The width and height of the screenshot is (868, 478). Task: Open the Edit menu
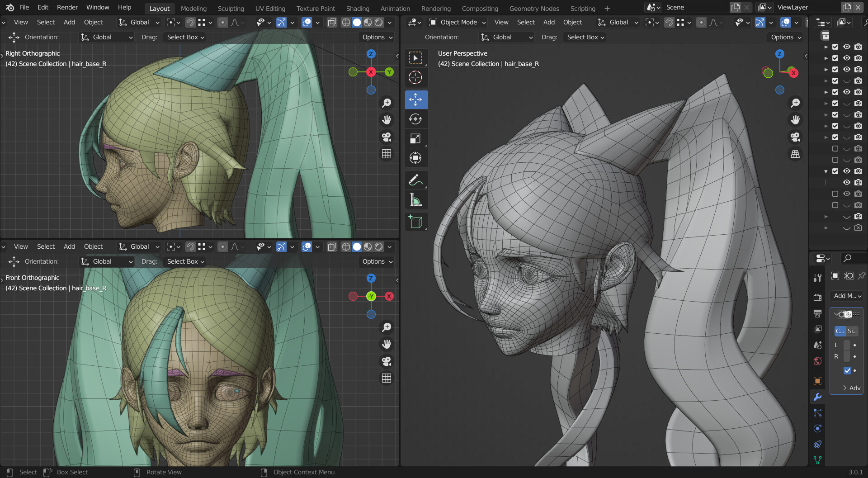43,7
